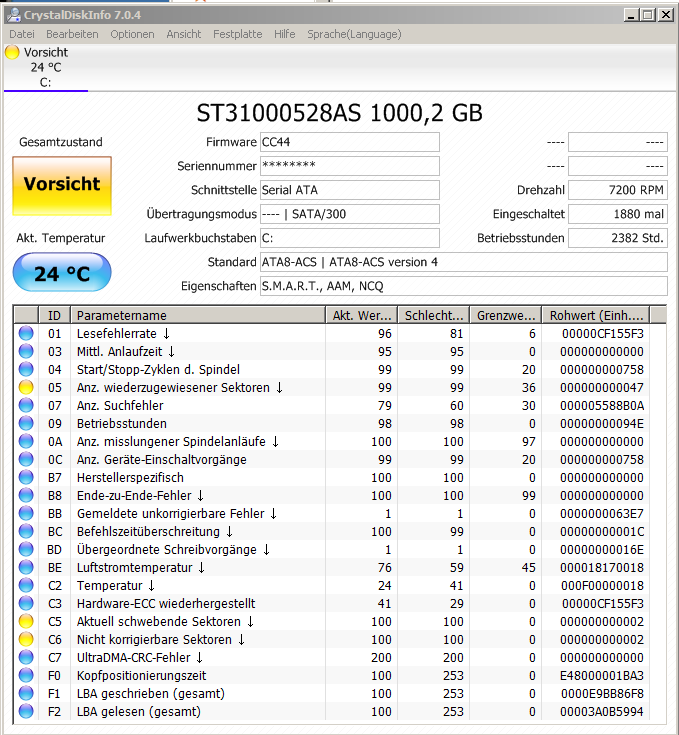
Task: Click the Schnittstelle field showing Serial ATA
Action: coord(350,190)
